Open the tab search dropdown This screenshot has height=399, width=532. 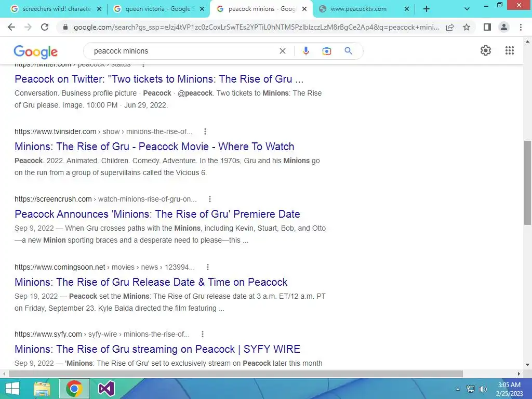(467, 9)
